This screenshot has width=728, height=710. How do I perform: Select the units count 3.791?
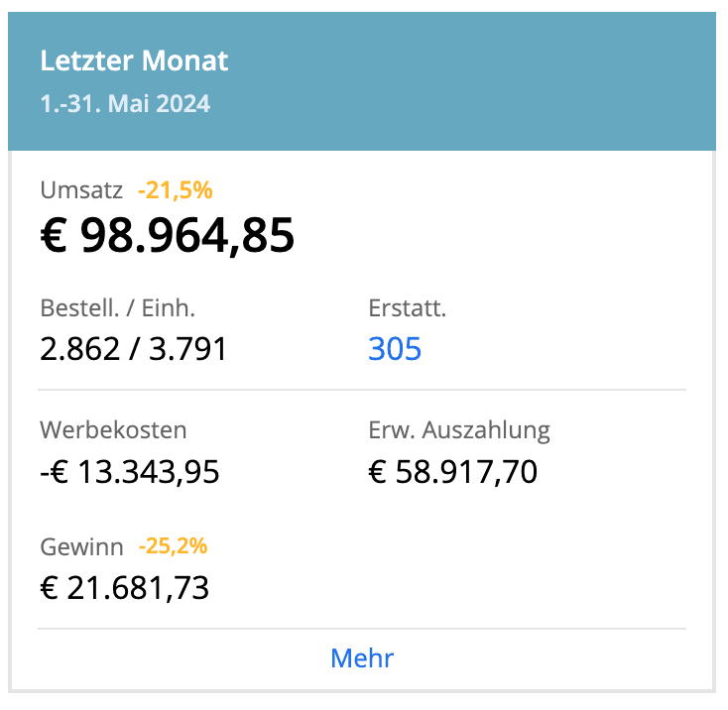pyautogui.click(x=185, y=349)
